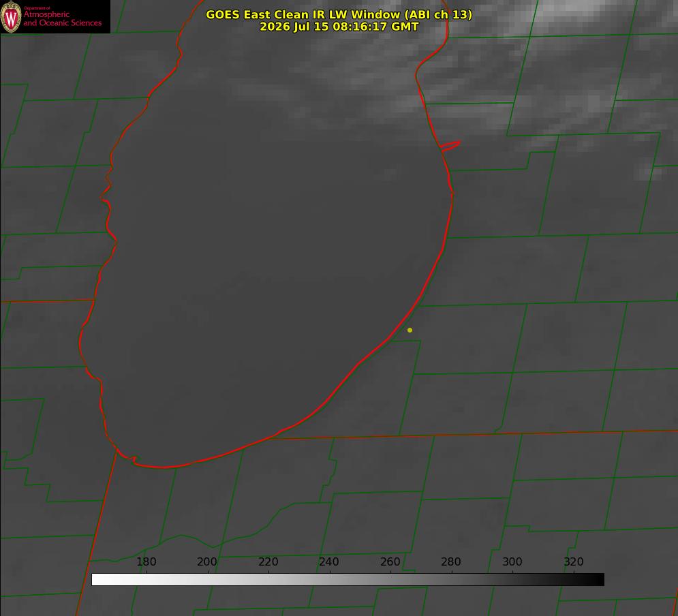Image resolution: width=678 pixels, height=616 pixels.
Task: Click the 300 colorbar label
Action: pos(512,561)
